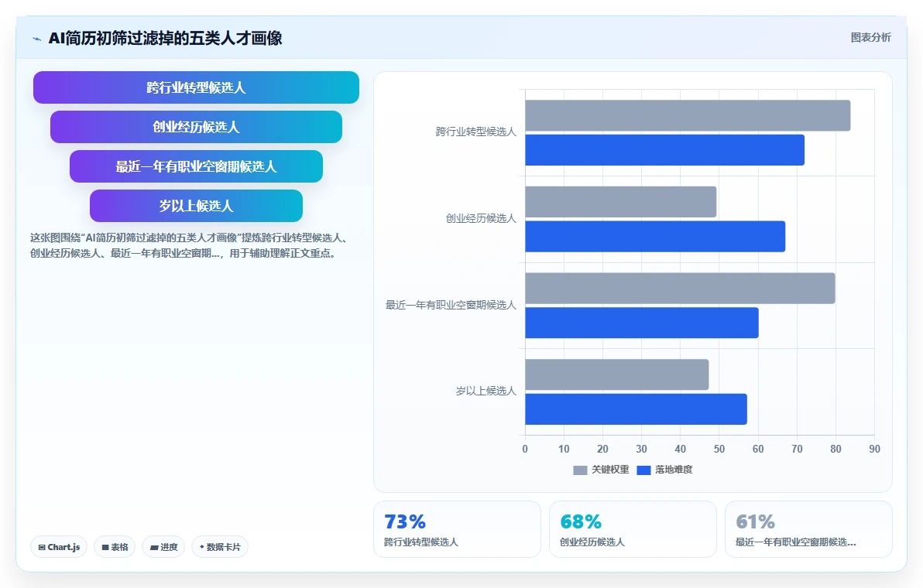Click the description paragraph starting 这张图围绕
The image size is (923, 588).
pos(190,246)
